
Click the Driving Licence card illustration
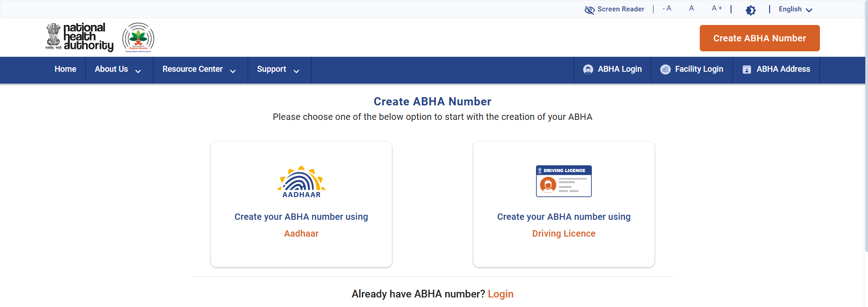[564, 181]
